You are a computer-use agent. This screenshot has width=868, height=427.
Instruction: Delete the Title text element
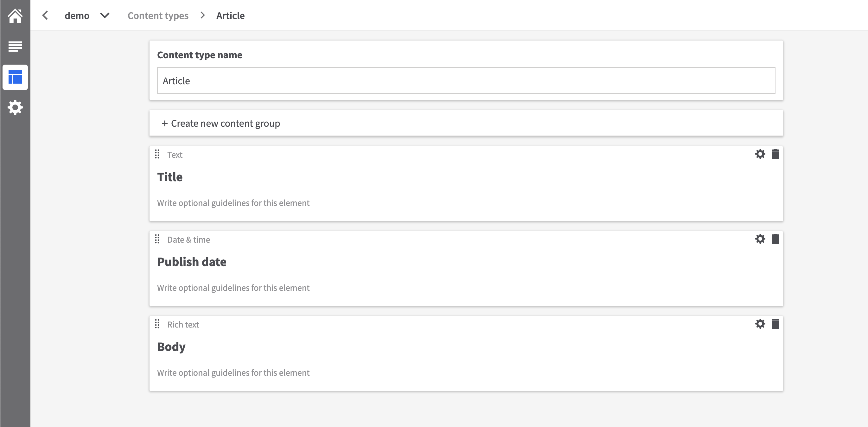click(x=776, y=154)
